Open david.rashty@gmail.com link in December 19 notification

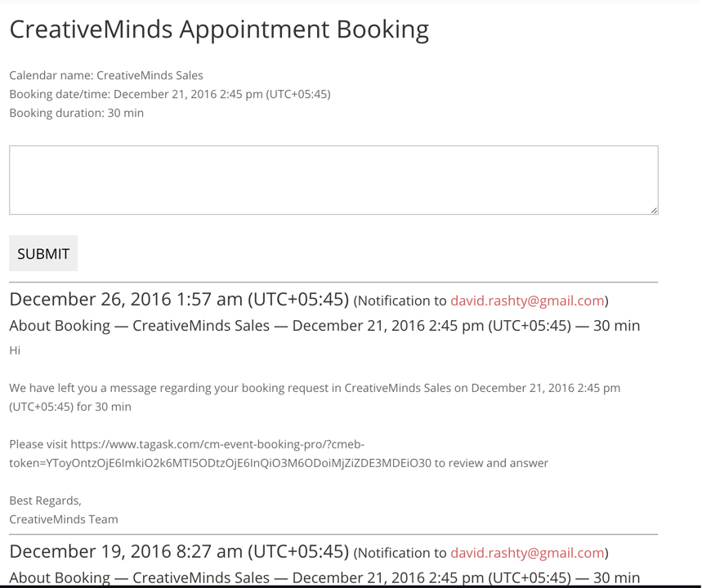point(527,553)
